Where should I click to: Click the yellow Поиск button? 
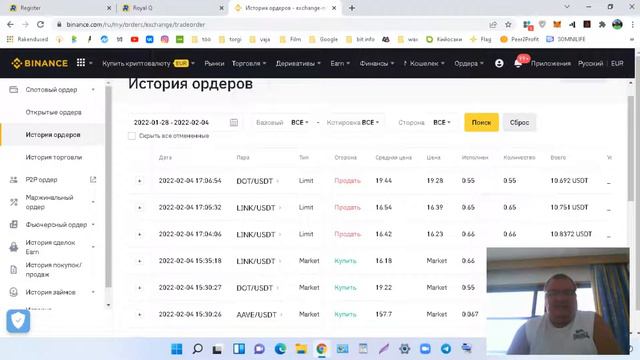[x=481, y=122]
